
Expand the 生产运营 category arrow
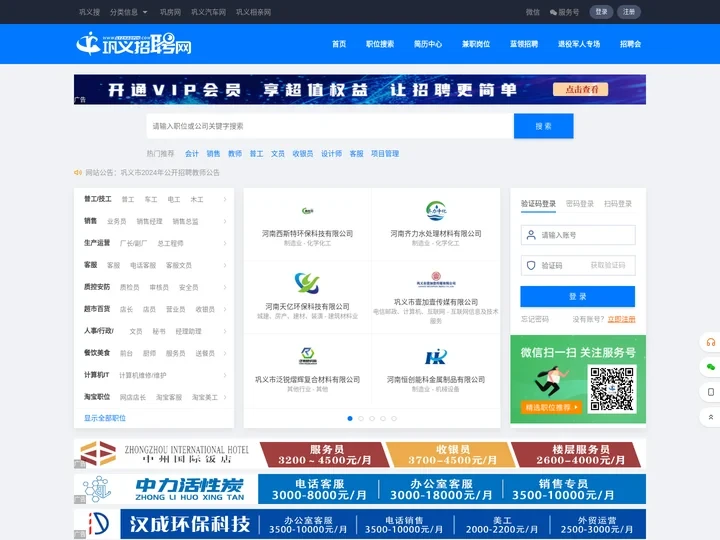[225, 243]
